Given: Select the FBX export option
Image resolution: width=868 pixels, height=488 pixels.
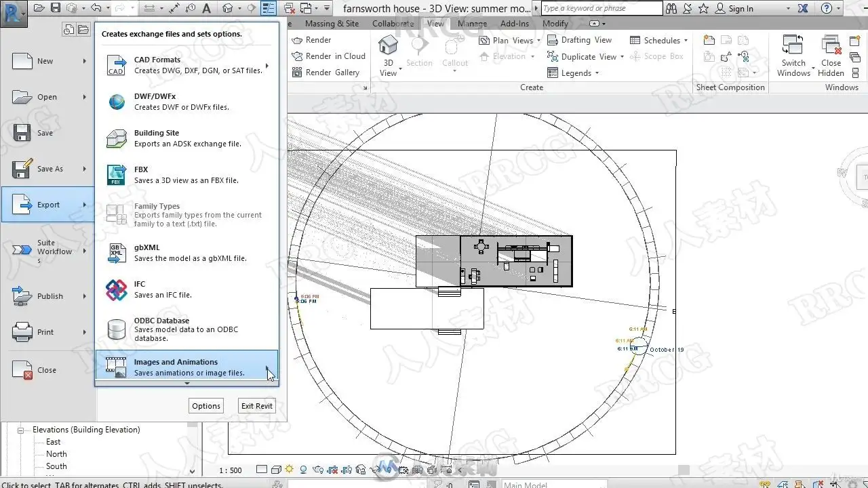Looking at the screenshot, I should 186,175.
